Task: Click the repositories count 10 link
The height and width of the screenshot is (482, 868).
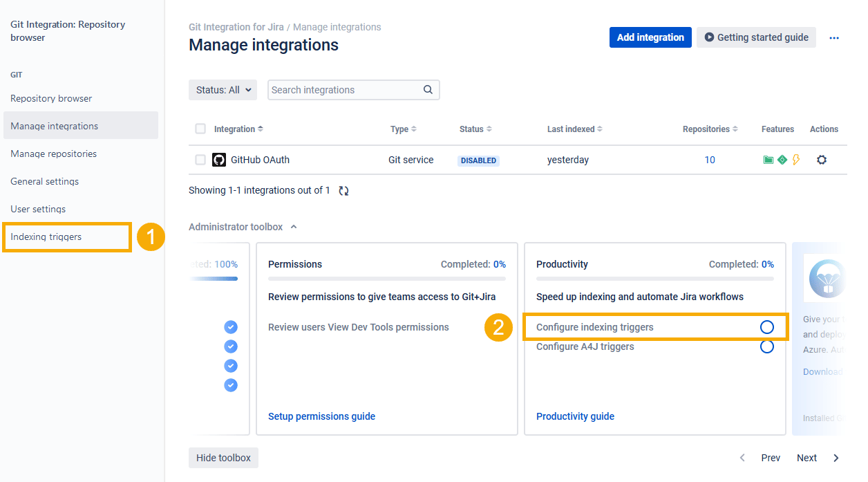Action: 710,160
